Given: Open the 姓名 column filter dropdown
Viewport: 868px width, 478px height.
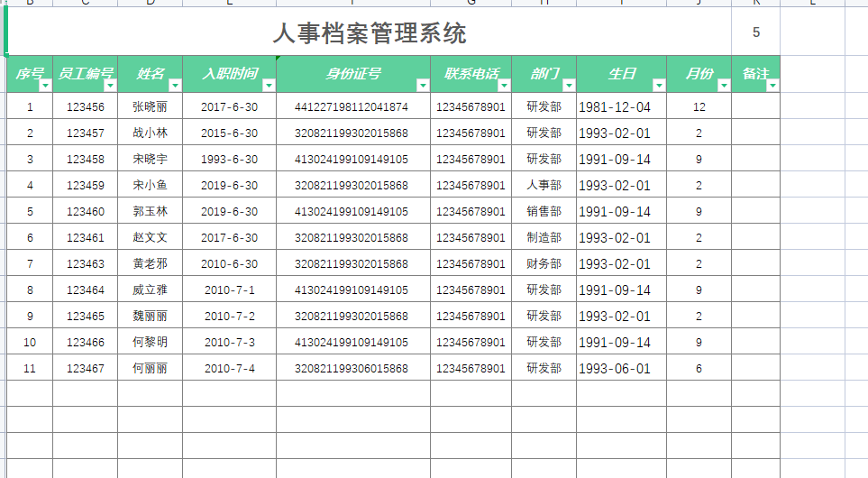Looking at the screenshot, I should pos(175,86).
